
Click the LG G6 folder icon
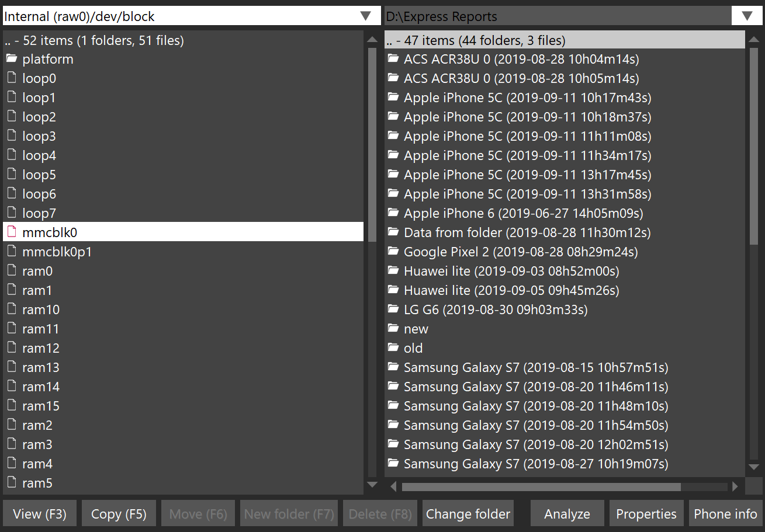click(x=393, y=310)
